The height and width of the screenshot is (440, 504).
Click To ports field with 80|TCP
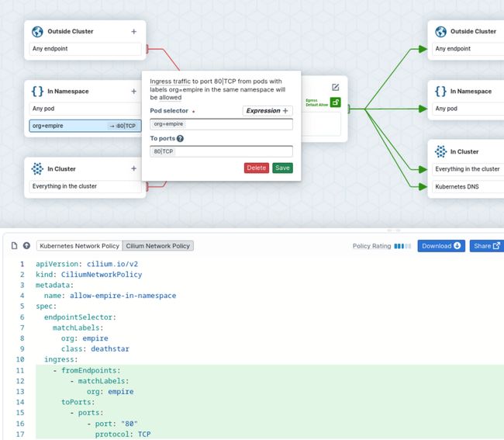click(222, 151)
